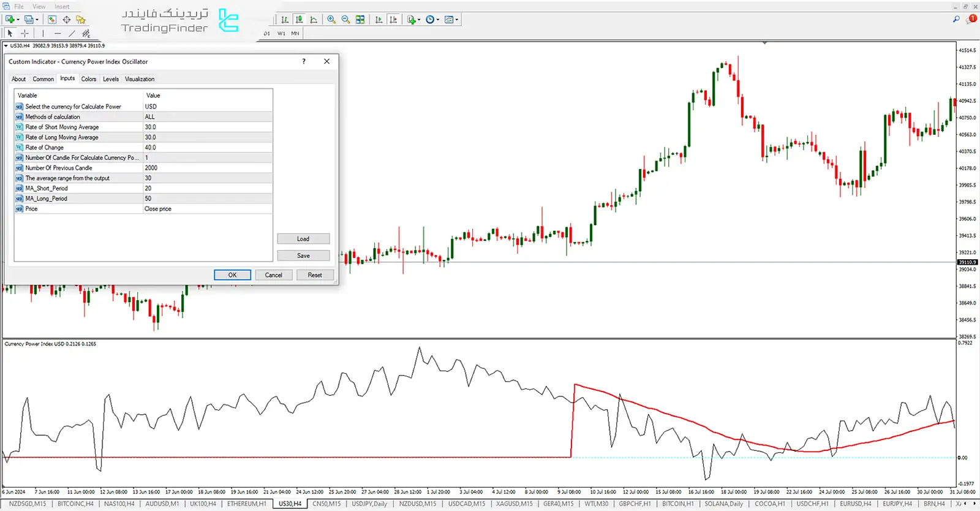
Task: Toggle Bar chart type button
Action: (285, 20)
